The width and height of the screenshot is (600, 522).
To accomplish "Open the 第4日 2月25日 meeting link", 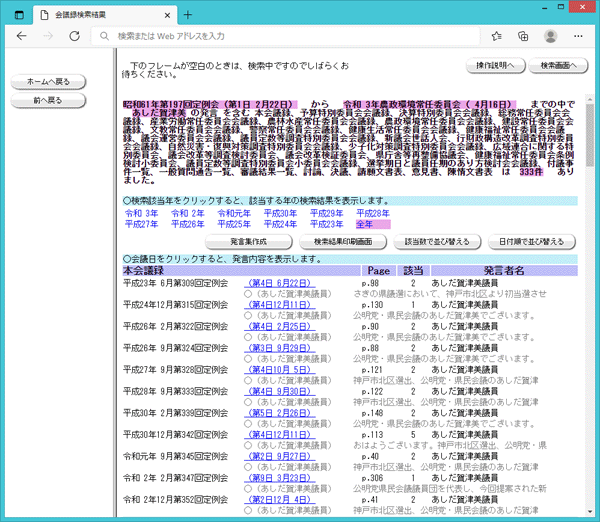I will coord(280,326).
